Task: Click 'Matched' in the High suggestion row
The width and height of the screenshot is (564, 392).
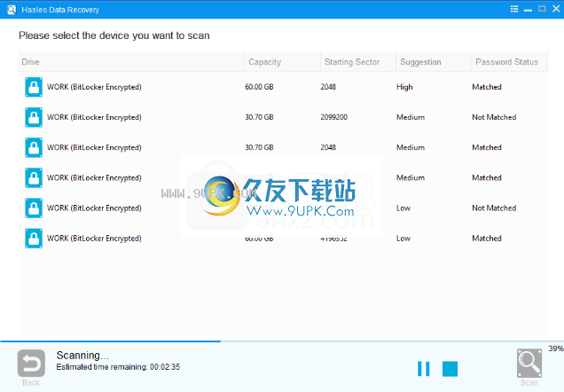Action: pos(487,87)
